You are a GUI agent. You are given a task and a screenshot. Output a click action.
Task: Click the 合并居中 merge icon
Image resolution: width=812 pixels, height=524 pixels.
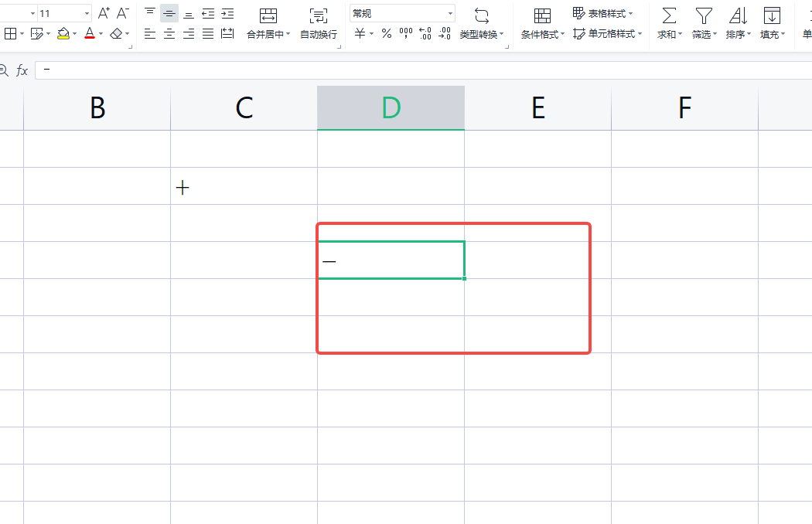268,16
